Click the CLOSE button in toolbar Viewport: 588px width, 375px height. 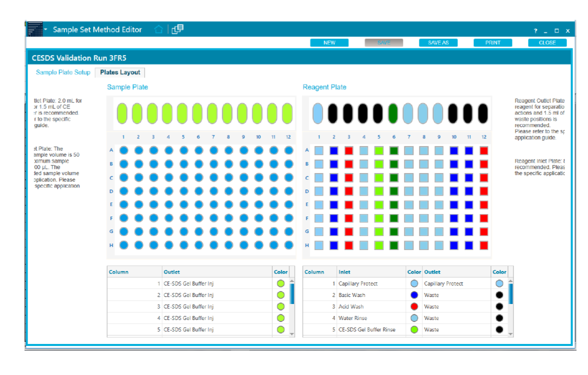(547, 43)
